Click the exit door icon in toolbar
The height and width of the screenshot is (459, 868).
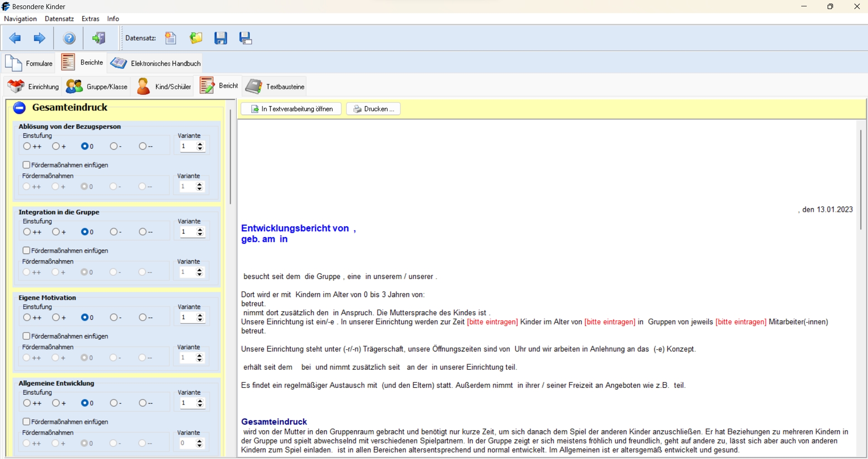click(99, 38)
